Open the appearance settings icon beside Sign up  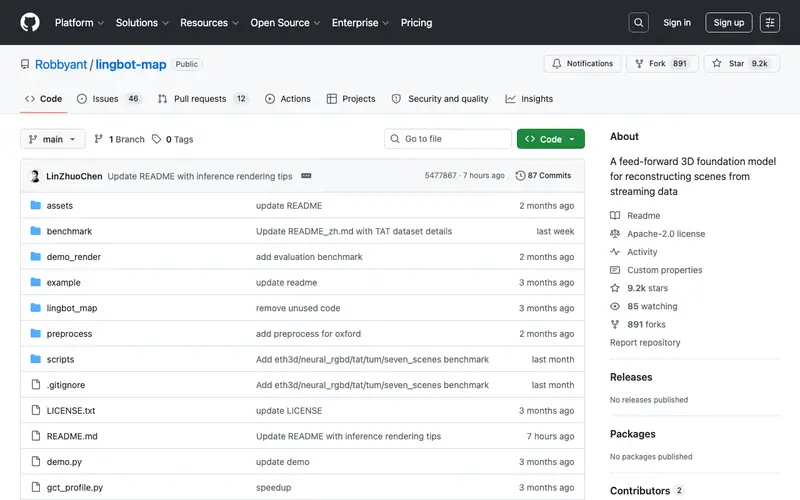(x=769, y=22)
